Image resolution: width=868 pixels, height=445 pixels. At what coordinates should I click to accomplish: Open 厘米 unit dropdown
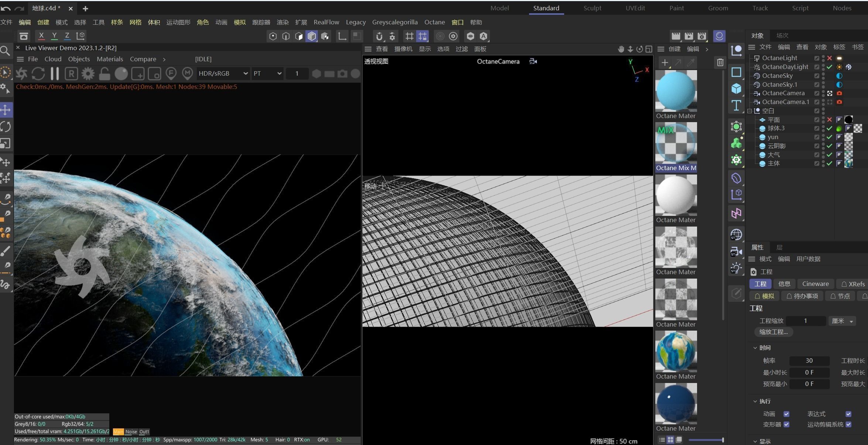pos(842,321)
